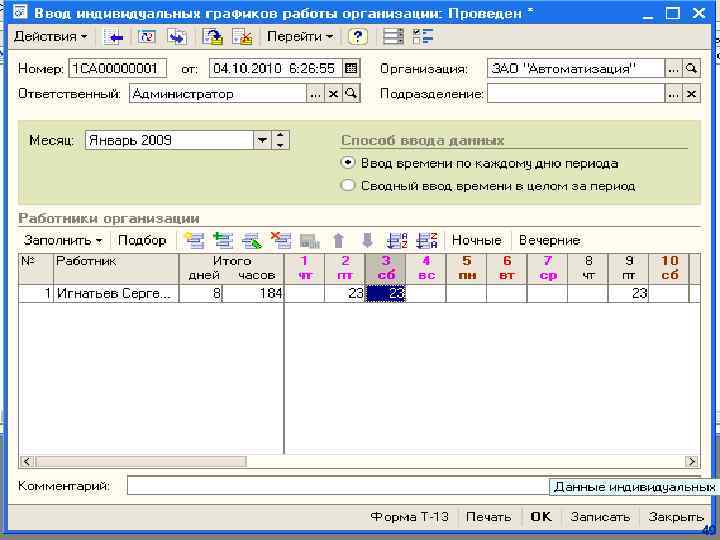Toggle the Вечерние hours button
This screenshot has width=720, height=540.
pyautogui.click(x=550, y=240)
